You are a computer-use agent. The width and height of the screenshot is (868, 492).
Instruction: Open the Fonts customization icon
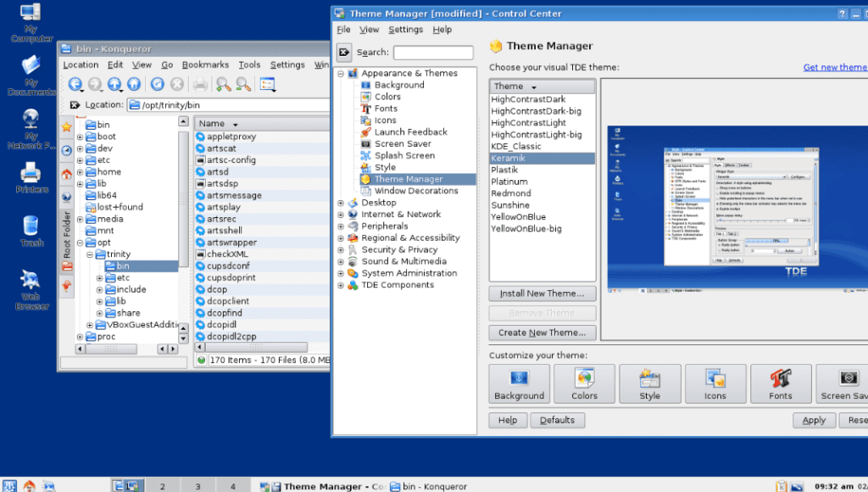click(780, 383)
